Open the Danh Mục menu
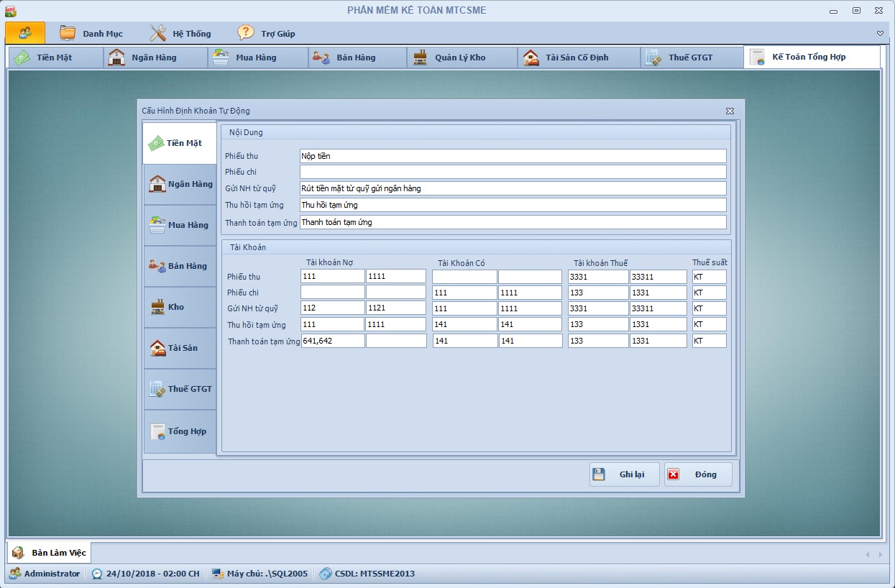 point(91,33)
